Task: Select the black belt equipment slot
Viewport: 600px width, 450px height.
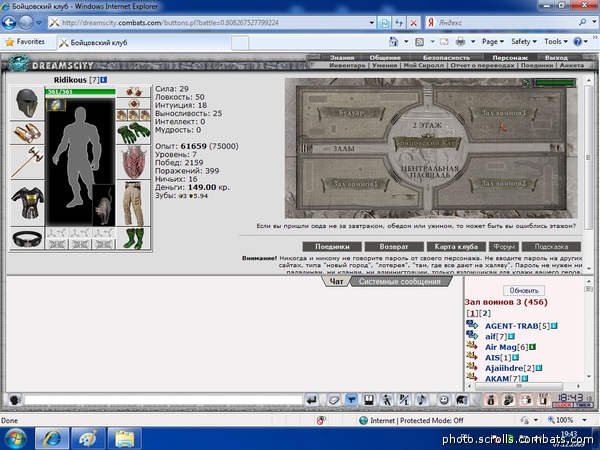Action: [x=27, y=238]
